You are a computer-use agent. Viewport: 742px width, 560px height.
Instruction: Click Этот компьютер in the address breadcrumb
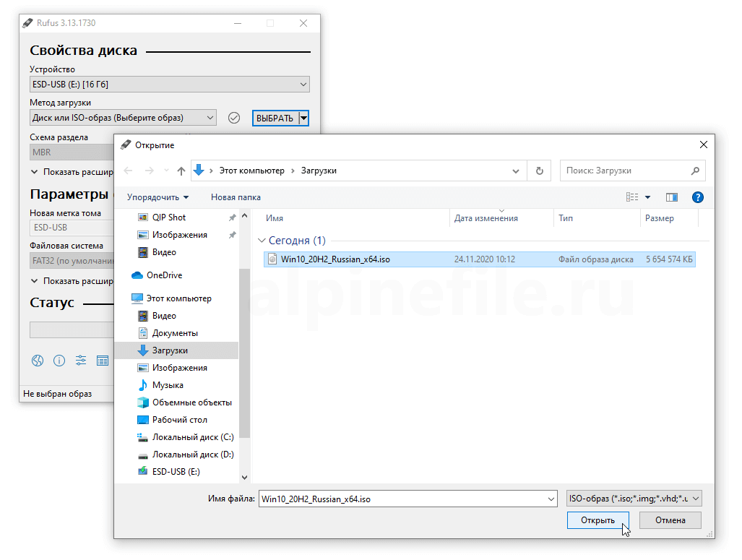tap(251, 171)
